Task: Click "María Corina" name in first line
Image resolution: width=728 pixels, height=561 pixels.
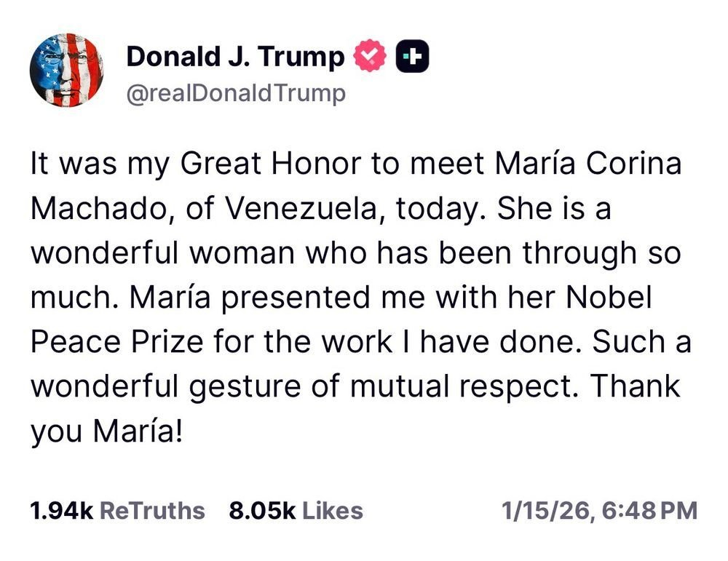Action: point(588,163)
